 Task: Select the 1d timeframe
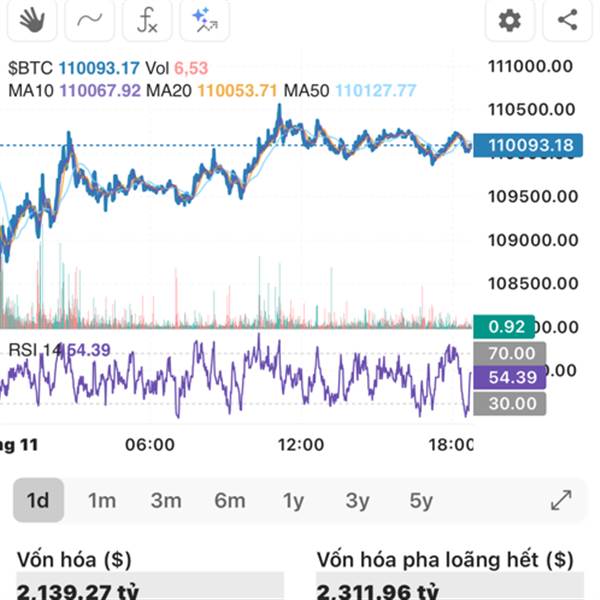pos(38,500)
